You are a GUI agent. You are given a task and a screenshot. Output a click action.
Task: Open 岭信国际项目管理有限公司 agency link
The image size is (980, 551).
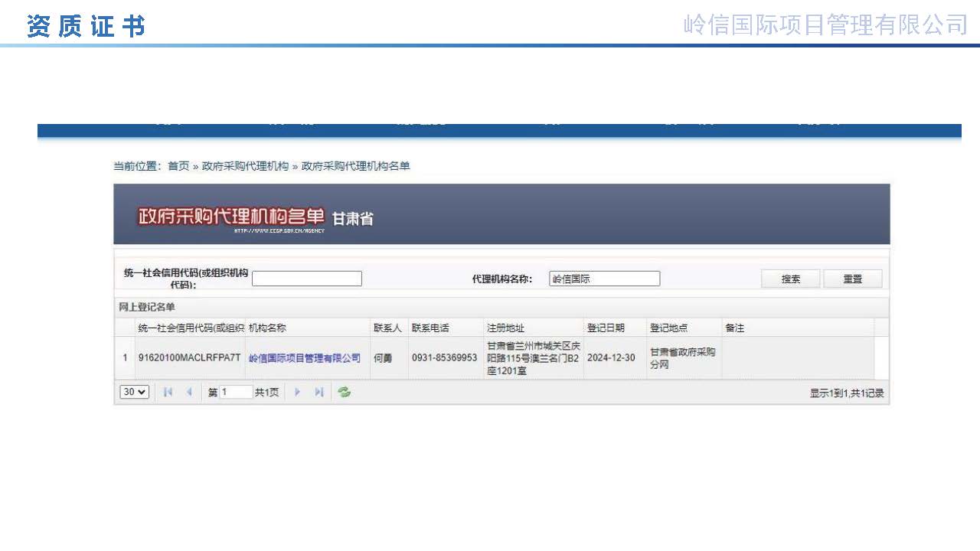coord(305,358)
